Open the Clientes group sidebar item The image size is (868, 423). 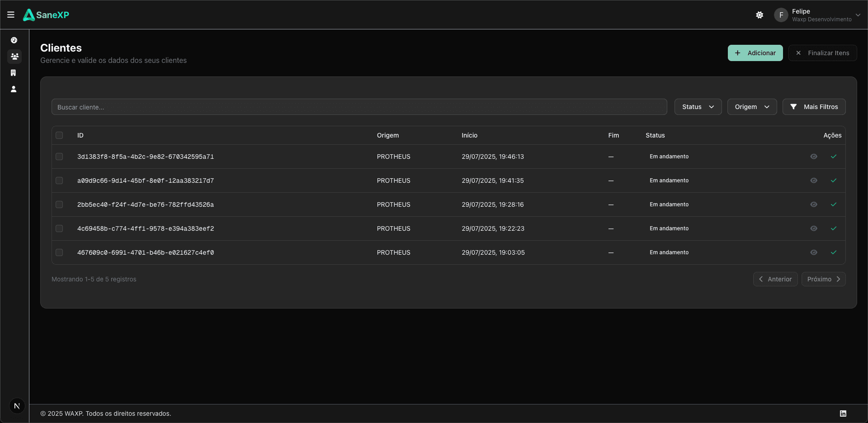[x=14, y=57]
